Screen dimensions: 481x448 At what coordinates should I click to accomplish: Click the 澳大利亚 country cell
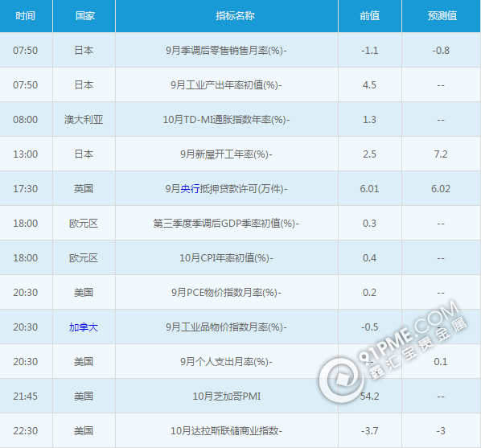[x=84, y=120]
